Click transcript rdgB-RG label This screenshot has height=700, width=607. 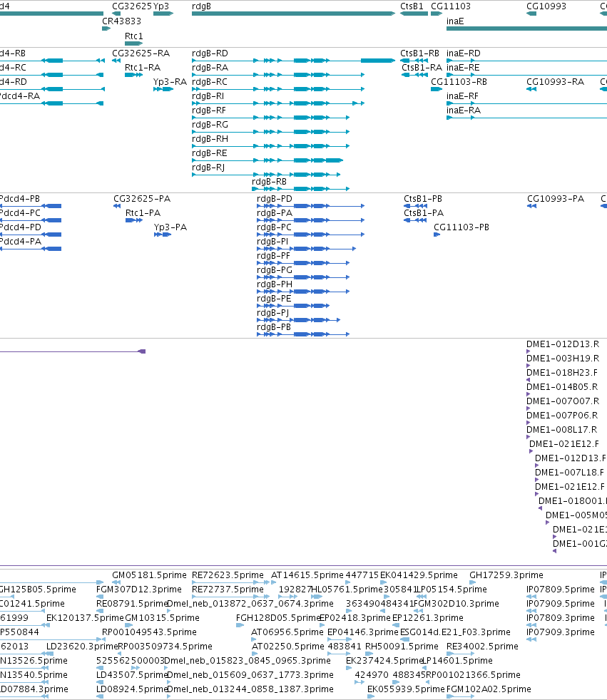210,125
